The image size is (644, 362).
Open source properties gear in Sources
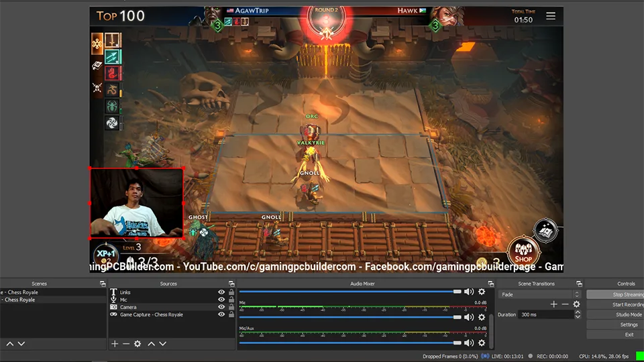coord(138,343)
